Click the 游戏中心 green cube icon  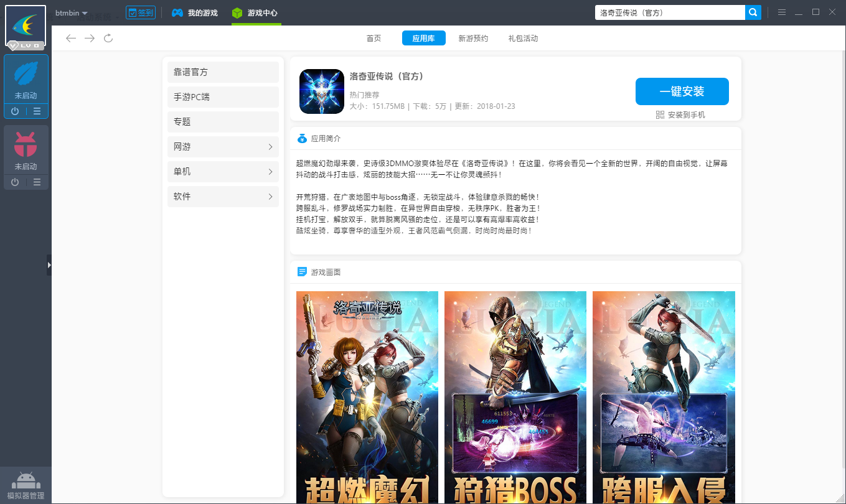(237, 13)
